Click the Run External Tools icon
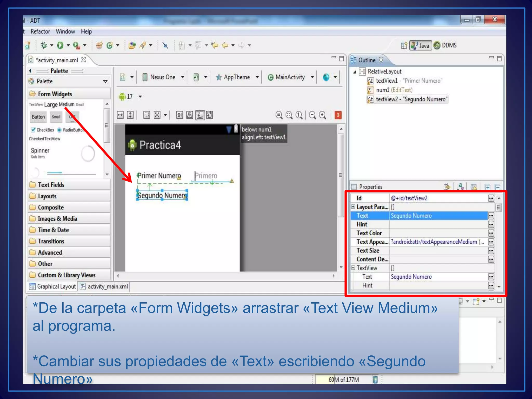532x399 pixels. (76, 45)
